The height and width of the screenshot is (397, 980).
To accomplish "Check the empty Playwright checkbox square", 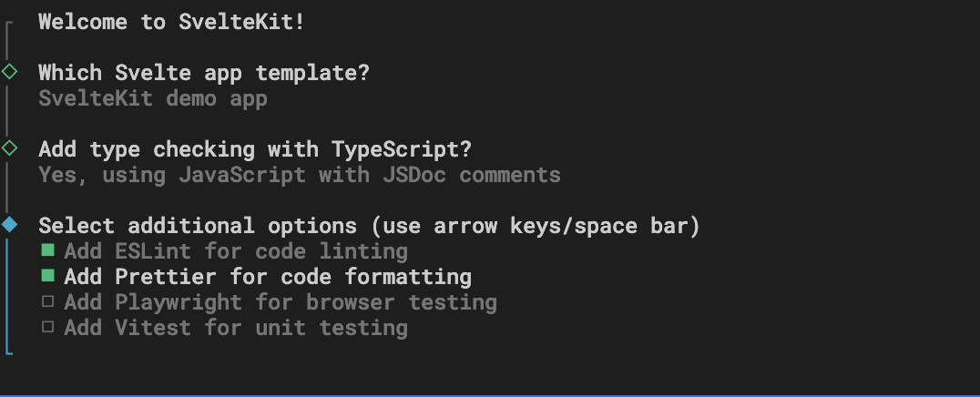I will (x=48, y=301).
